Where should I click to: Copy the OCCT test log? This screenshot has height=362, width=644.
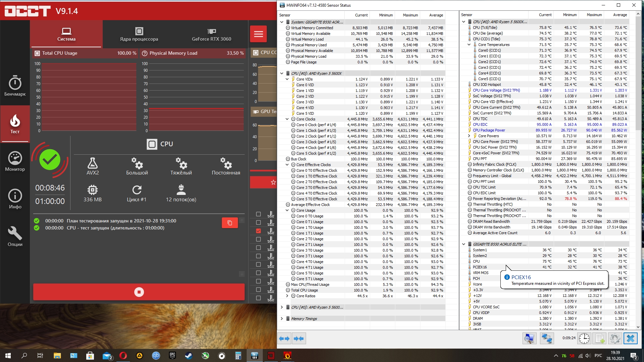pos(230,223)
